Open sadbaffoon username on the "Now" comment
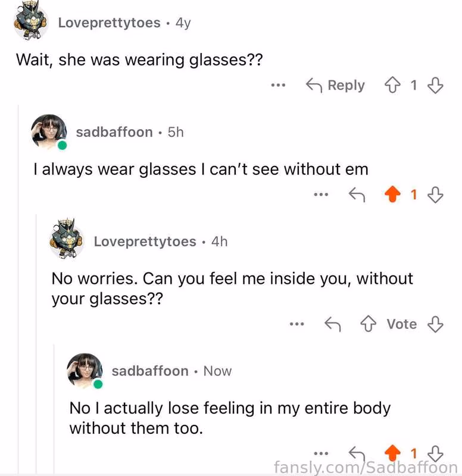 point(150,371)
